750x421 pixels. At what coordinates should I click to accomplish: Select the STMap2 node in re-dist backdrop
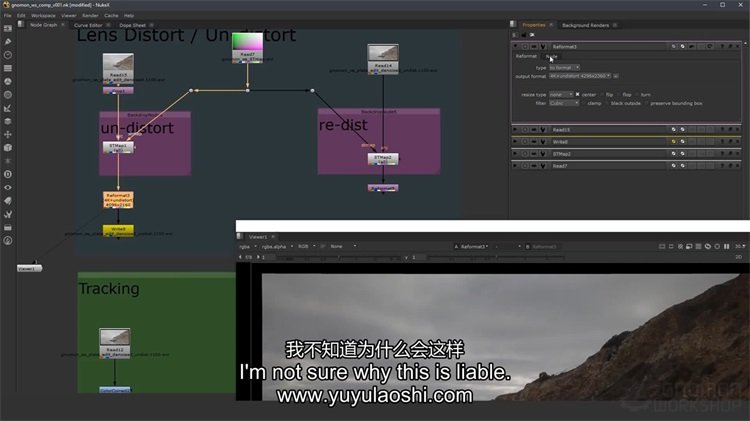[383, 159]
